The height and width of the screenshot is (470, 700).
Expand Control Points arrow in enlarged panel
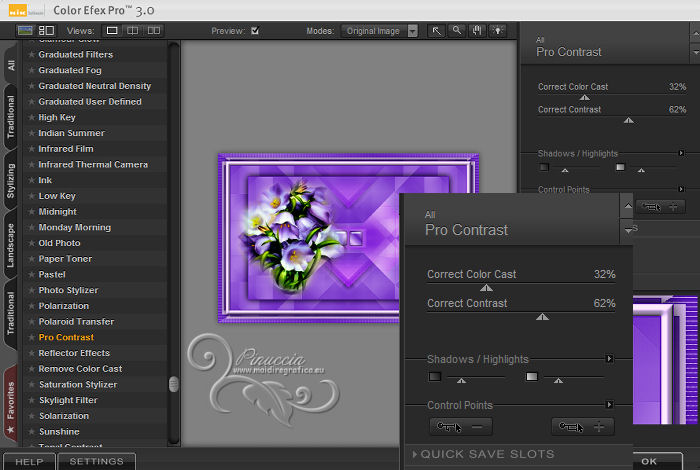pyautogui.click(x=609, y=404)
